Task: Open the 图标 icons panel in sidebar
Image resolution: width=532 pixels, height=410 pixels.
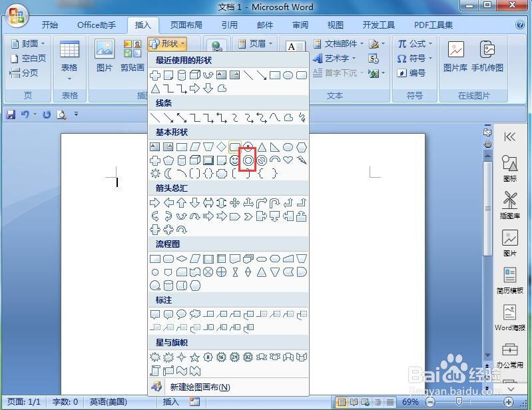Action: point(509,169)
